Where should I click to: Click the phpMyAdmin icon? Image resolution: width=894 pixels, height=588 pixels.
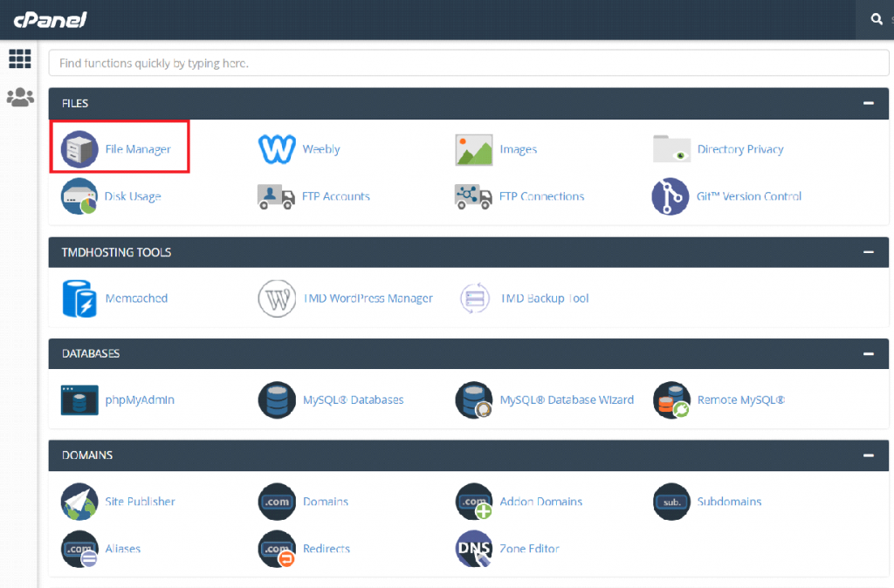pos(80,400)
